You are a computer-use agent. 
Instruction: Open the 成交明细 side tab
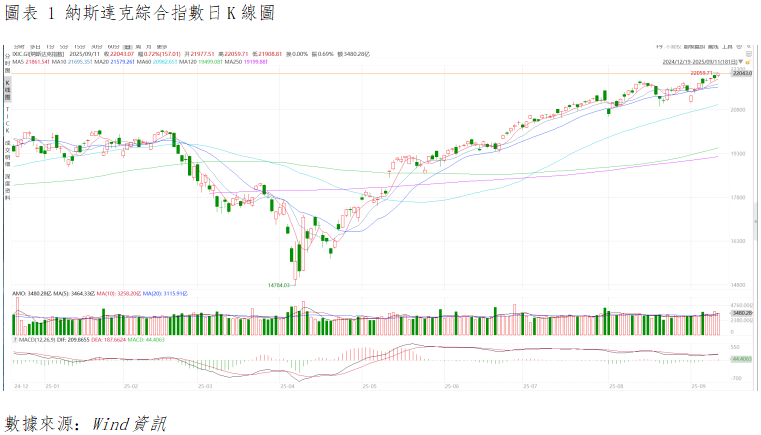(7, 153)
